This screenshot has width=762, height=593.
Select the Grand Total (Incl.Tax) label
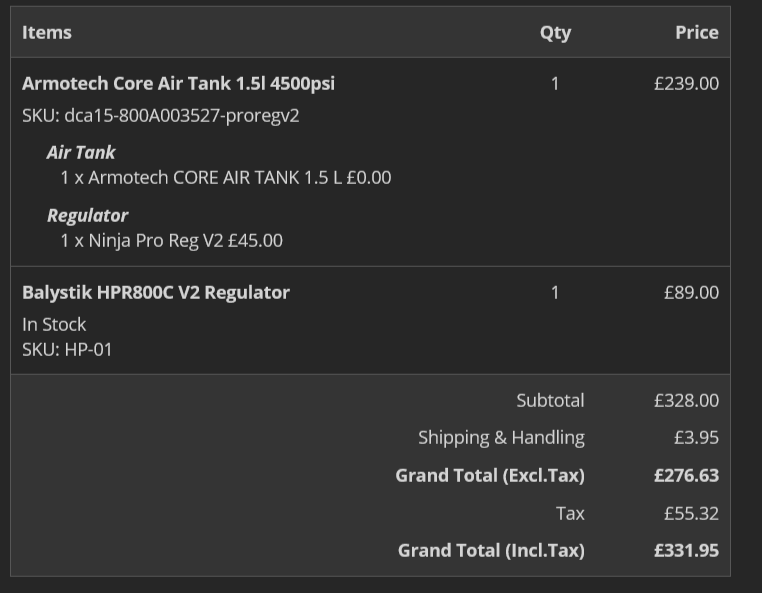491,550
